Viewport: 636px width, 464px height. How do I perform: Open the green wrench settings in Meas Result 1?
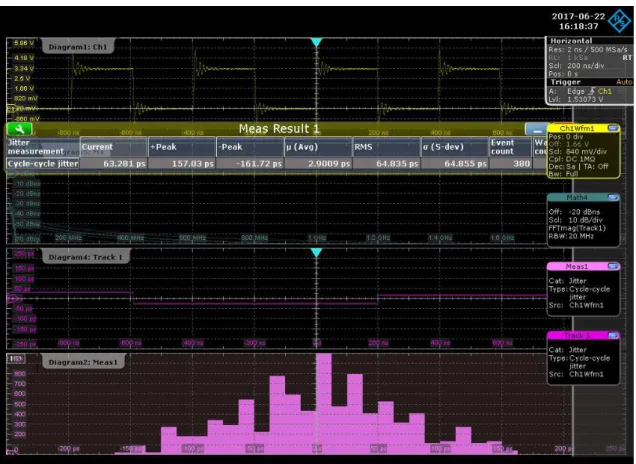pos(19,129)
